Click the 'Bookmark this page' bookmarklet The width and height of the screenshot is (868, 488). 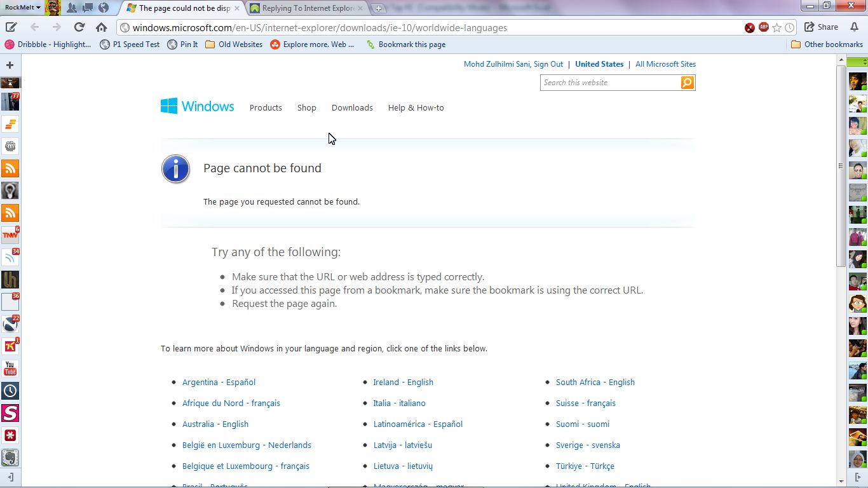(x=405, y=44)
